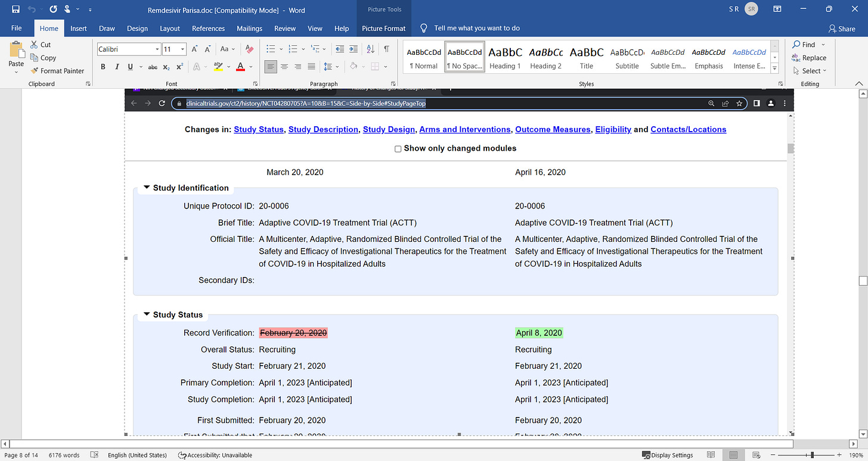Open Ribbon Display Options icon in title bar
Viewport: 868px width, 461px height.
[777, 10]
